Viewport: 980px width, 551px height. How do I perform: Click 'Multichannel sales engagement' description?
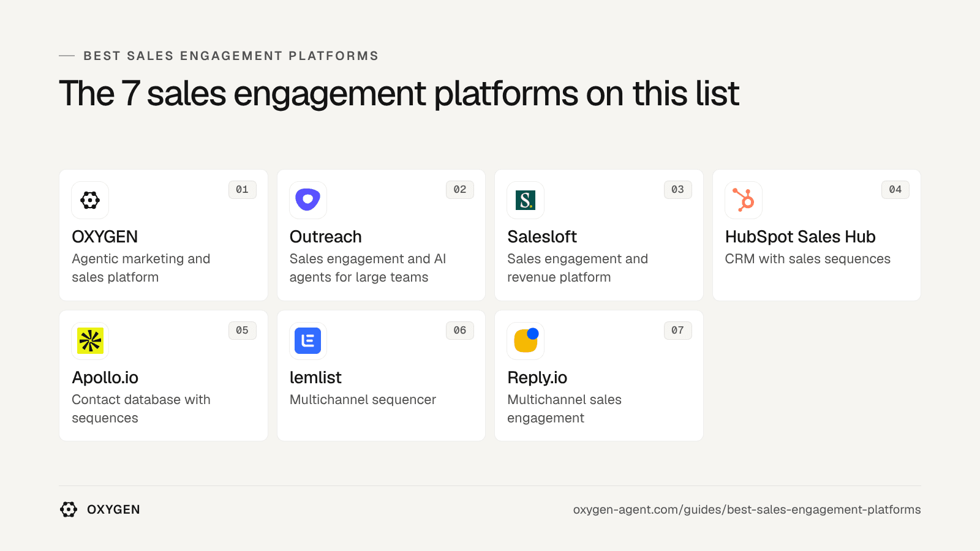coord(564,409)
